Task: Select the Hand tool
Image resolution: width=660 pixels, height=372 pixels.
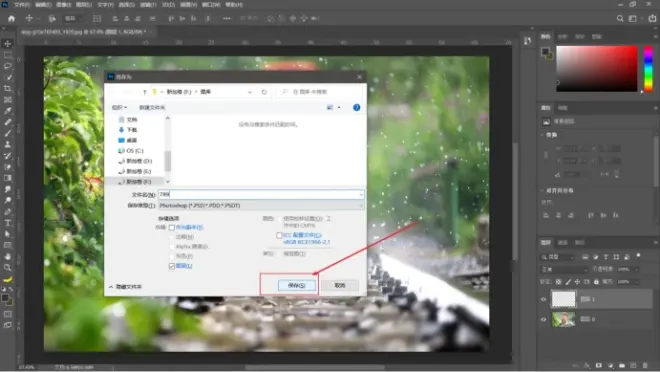Action: [x=8, y=256]
